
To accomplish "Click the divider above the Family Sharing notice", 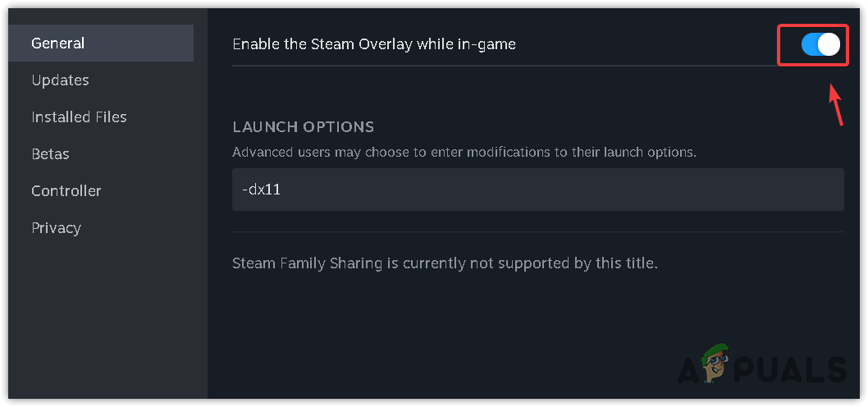I will coord(537,231).
